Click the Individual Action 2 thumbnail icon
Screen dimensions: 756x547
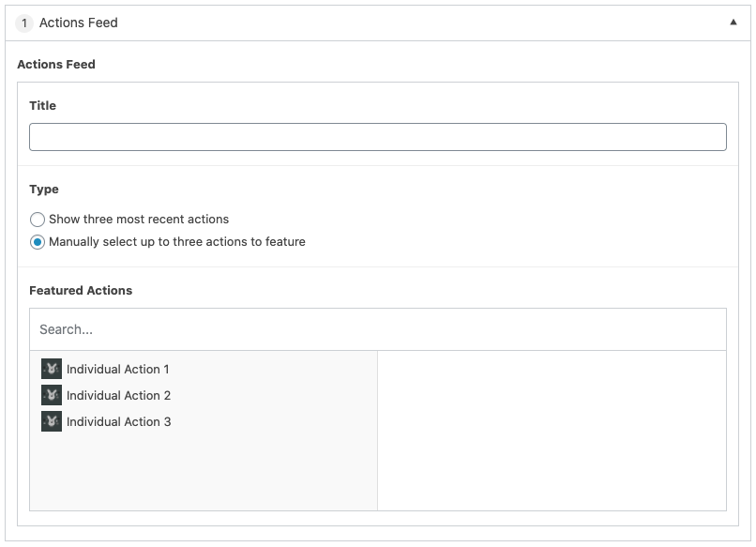(52, 395)
